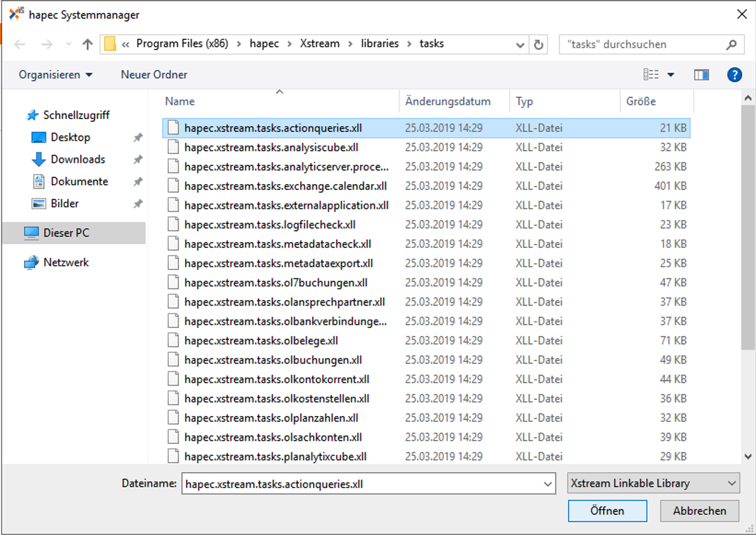Expand address bar previous locations dropdown
The width and height of the screenshot is (756, 535).
520,45
